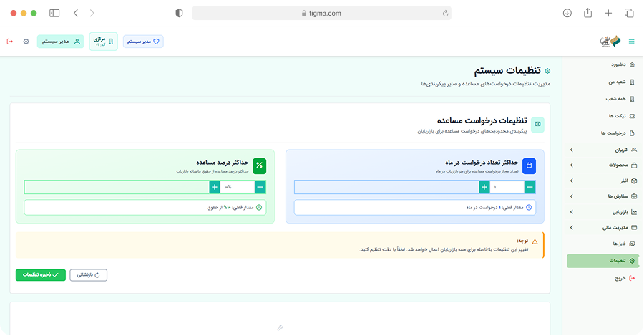Click the browser reload button in address bar
The width and height of the screenshot is (644, 336).
(446, 13)
